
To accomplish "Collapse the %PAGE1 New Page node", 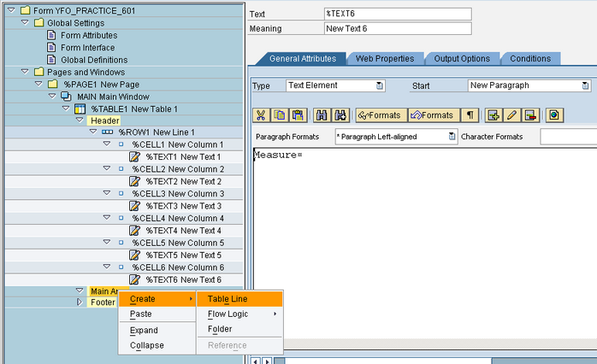I will point(38,84).
